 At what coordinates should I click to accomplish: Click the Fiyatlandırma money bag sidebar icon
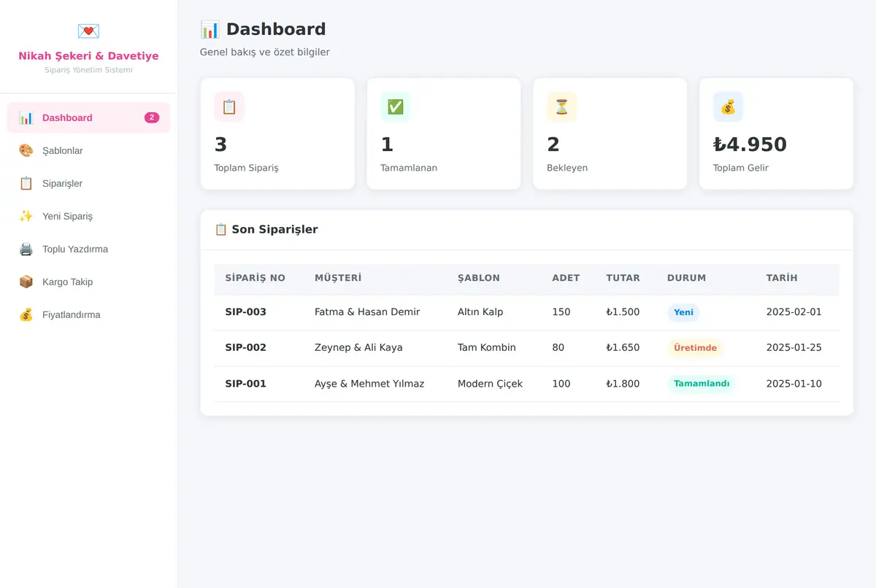26,314
